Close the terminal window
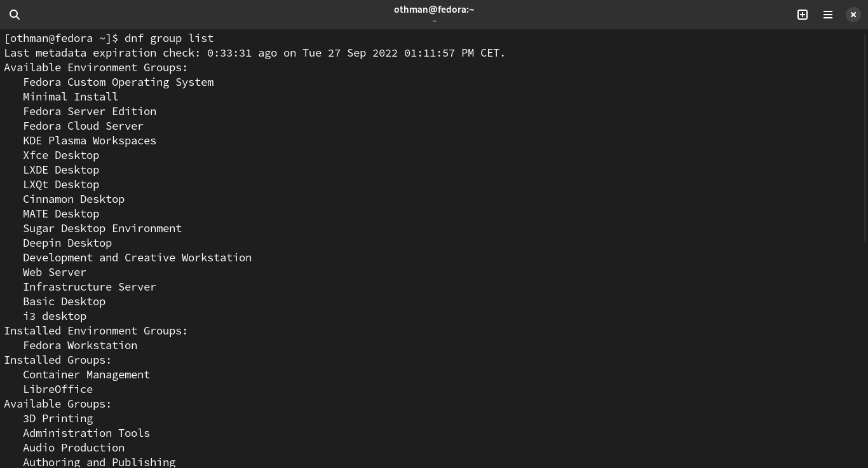The width and height of the screenshot is (868, 468). 853,15
